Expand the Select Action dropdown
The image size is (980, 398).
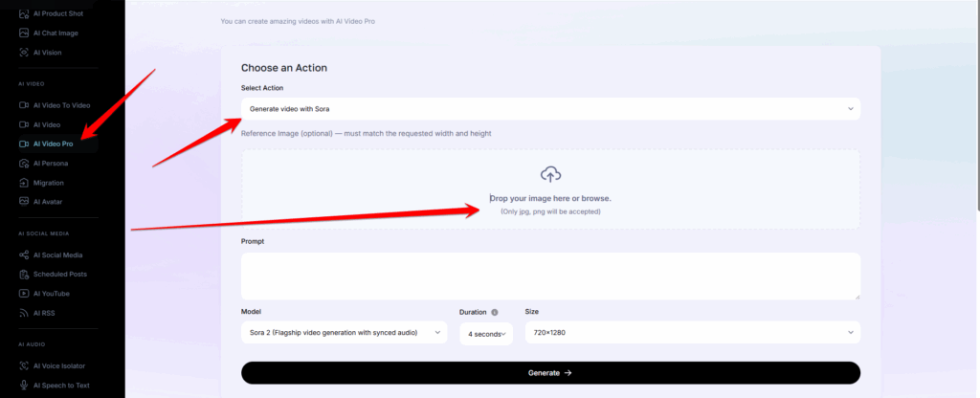[550, 109]
